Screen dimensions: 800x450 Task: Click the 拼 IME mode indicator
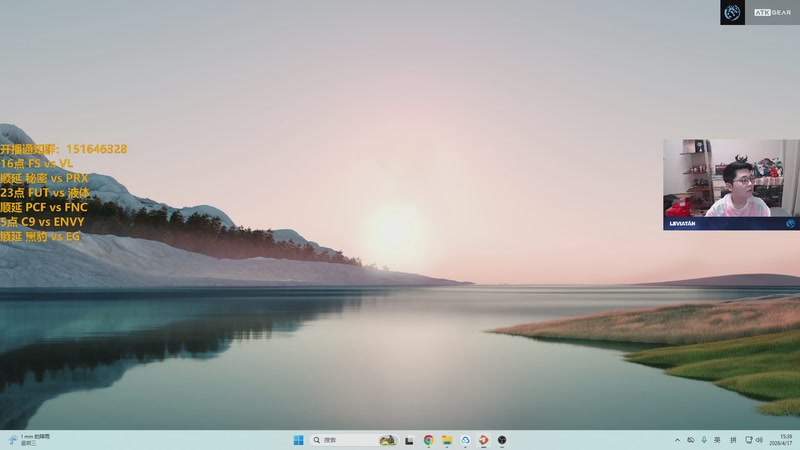click(733, 440)
